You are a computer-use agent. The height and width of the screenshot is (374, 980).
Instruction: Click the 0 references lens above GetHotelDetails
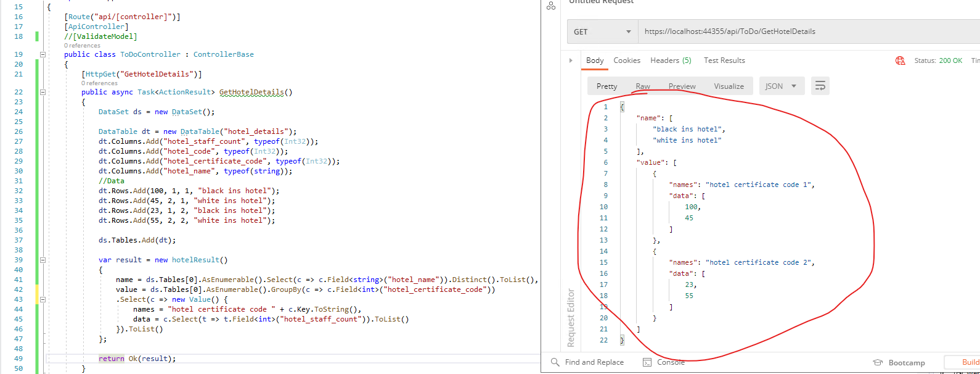pyautogui.click(x=99, y=83)
